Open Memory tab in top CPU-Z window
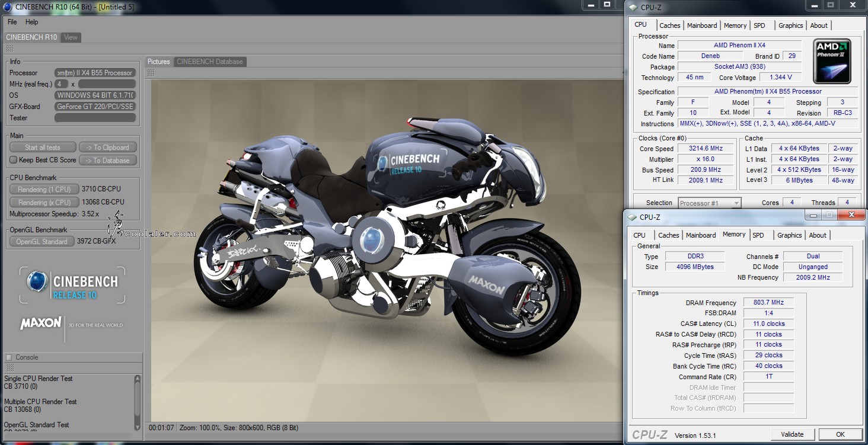The height and width of the screenshot is (445, 868). pos(735,25)
